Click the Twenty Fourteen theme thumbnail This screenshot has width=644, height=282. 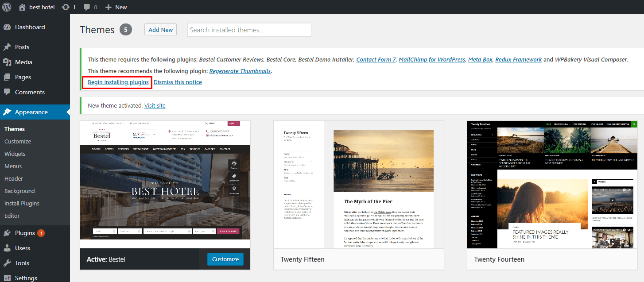click(552, 185)
